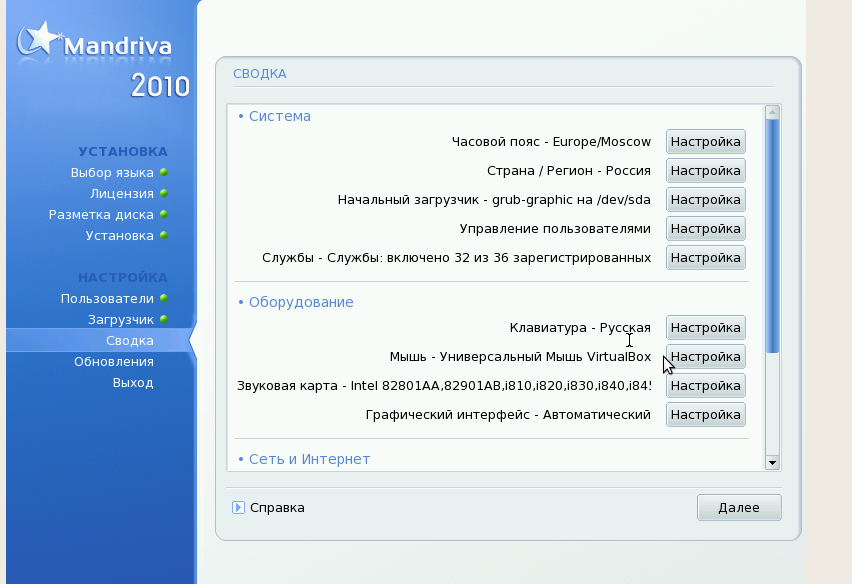Open Настройка for Начальный загрузчик grub-graphic
Screen dimensions: 852x584
705,200
